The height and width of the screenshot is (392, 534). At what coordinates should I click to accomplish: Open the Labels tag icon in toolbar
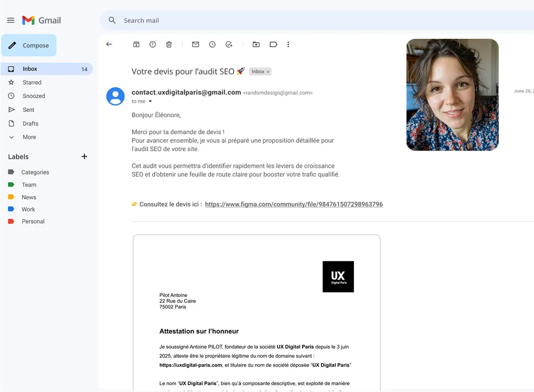click(x=273, y=44)
